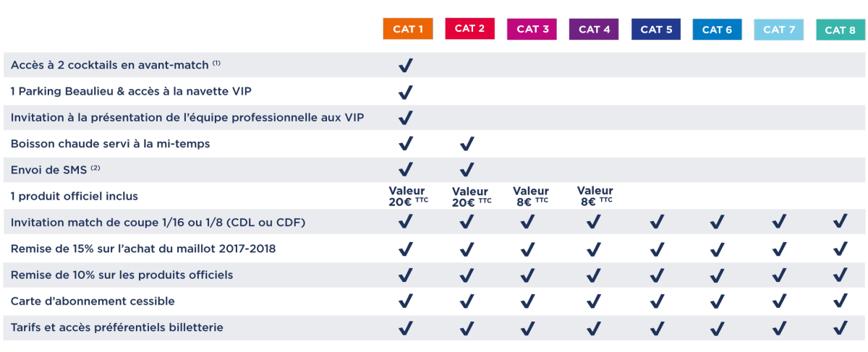The height and width of the screenshot is (352, 868).
Task: Click the orange CAT 1 badge
Action: pyautogui.click(x=408, y=30)
